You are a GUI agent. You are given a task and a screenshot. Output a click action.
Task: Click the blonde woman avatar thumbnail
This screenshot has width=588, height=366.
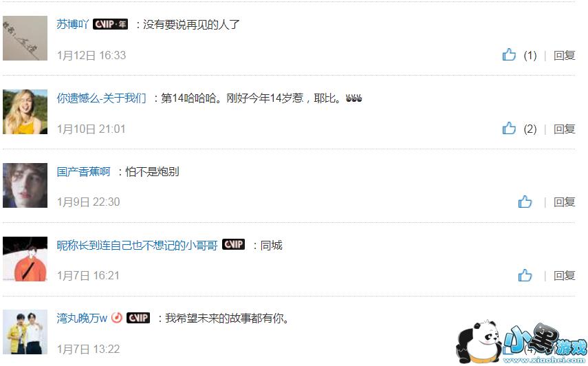[x=25, y=111]
